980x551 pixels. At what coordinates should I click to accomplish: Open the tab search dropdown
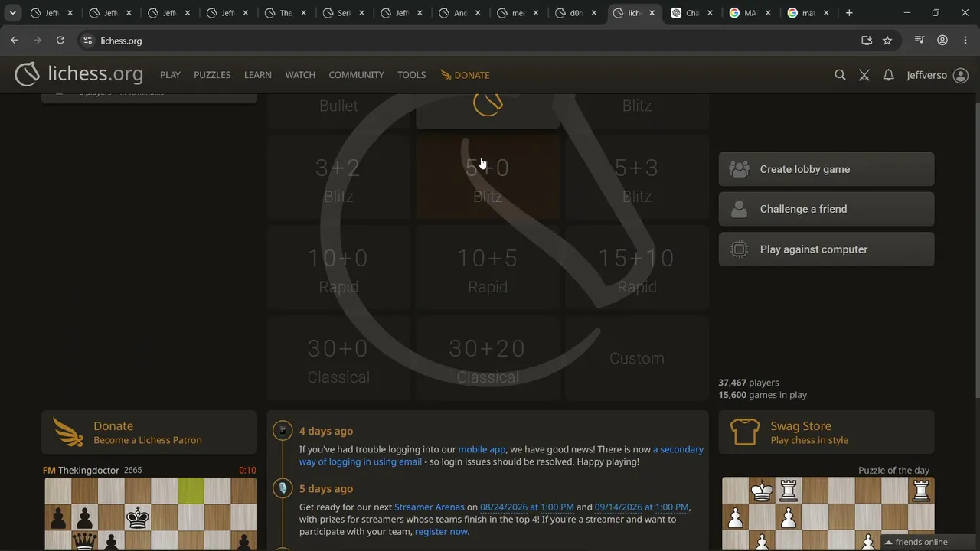pyautogui.click(x=13, y=13)
